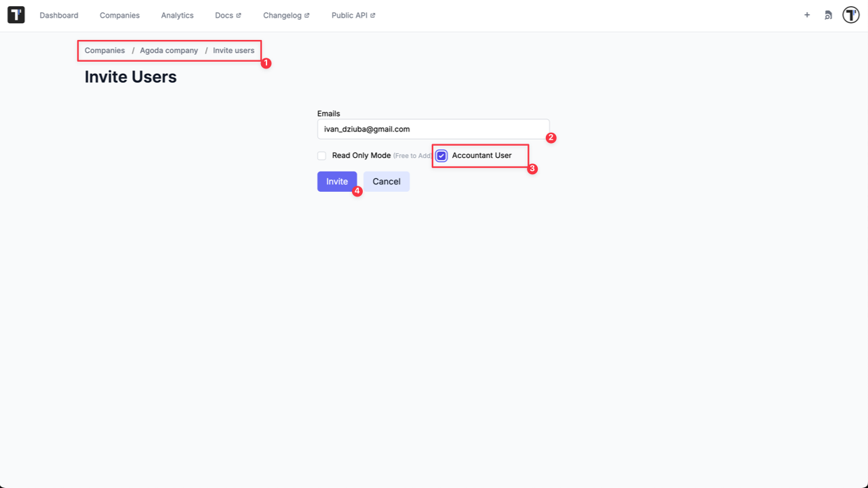Screen dimensions: 868x488
Task: Navigate to the Dashboard page
Action: tap(59, 15)
